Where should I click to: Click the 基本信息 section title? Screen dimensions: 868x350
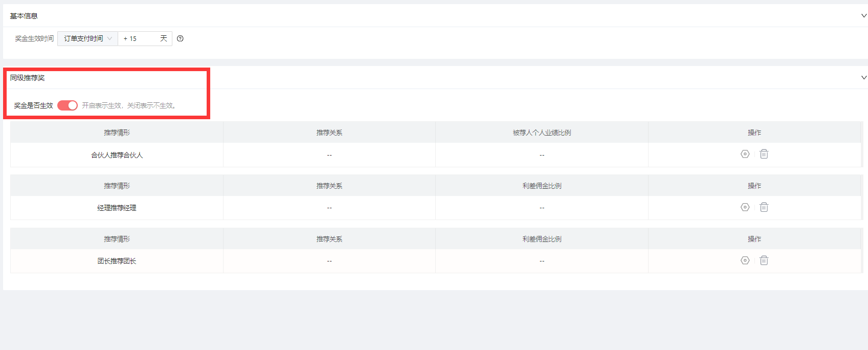(24, 16)
